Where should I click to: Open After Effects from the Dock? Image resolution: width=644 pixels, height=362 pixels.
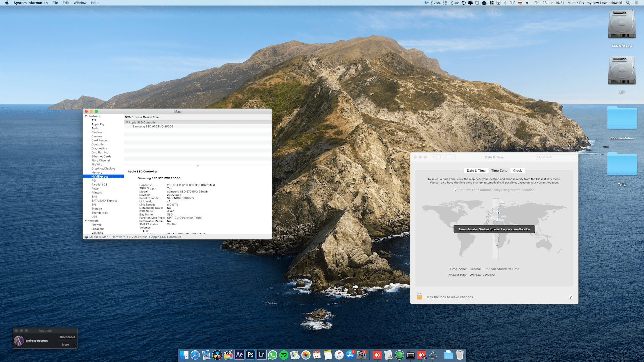(x=239, y=355)
